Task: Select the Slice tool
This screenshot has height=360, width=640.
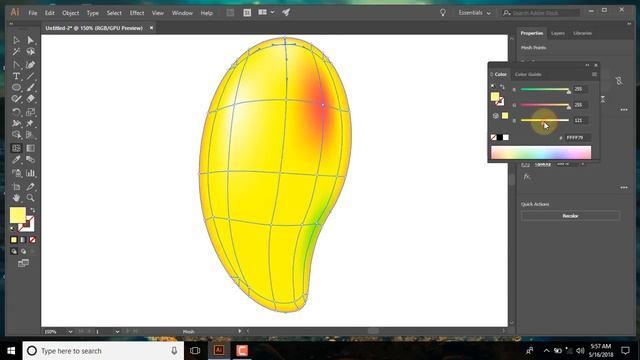Action: (x=31, y=187)
